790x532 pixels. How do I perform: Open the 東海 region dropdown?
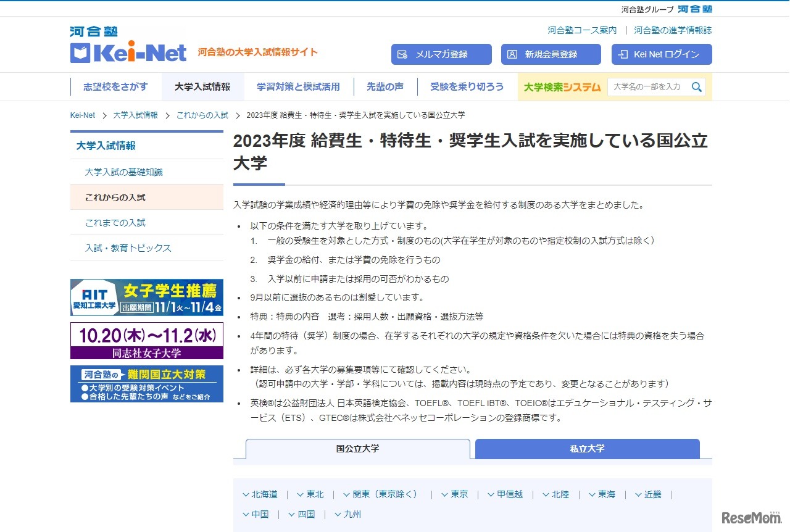602,494
